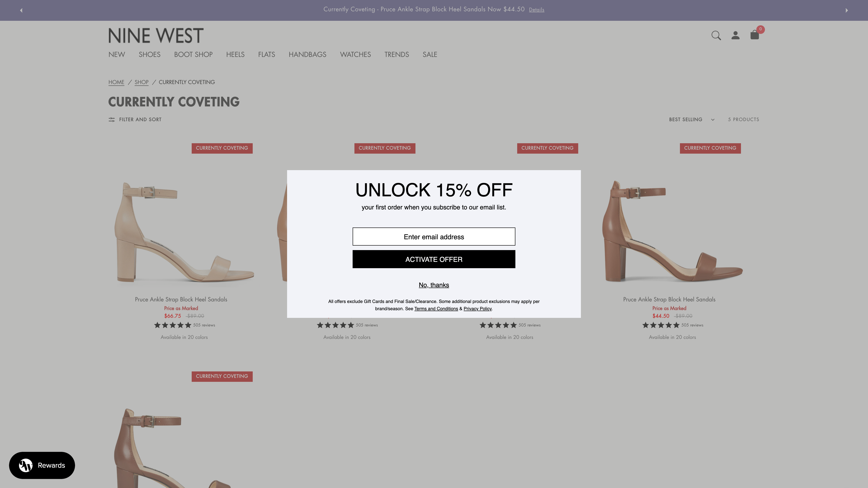Click the previous announcement arrow
The width and height of the screenshot is (868, 488).
tap(21, 10)
